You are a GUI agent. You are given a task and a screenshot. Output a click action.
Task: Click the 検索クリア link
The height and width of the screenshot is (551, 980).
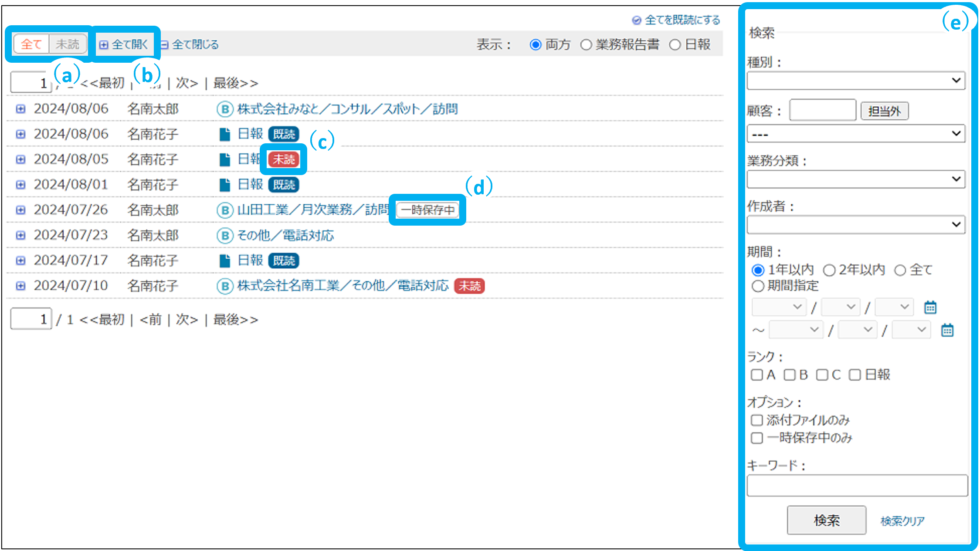pyautogui.click(x=902, y=521)
